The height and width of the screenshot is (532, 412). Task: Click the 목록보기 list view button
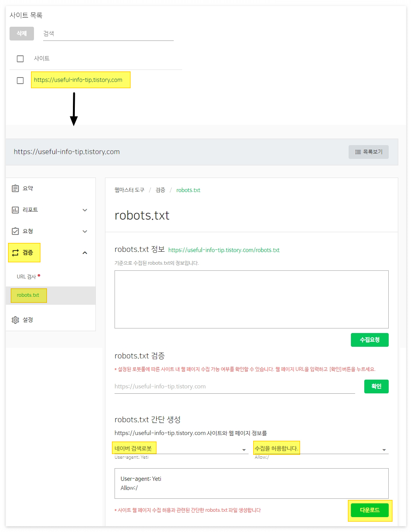[x=368, y=152]
